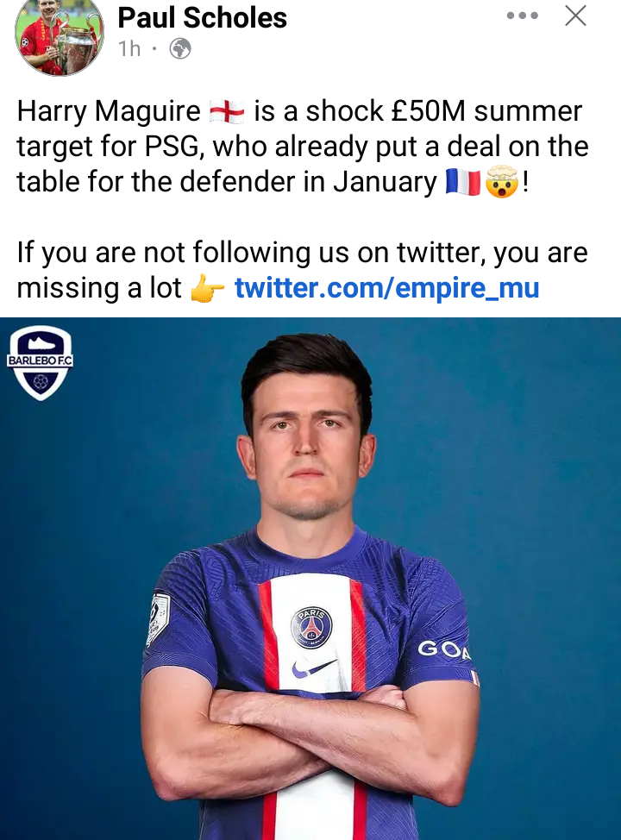Open the Paul Scholes profile avatar

[59, 36]
